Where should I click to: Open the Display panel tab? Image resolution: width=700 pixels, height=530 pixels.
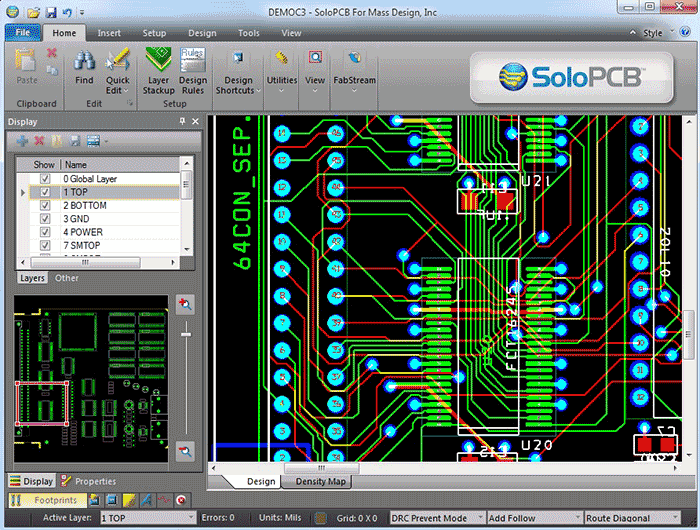click(32, 481)
